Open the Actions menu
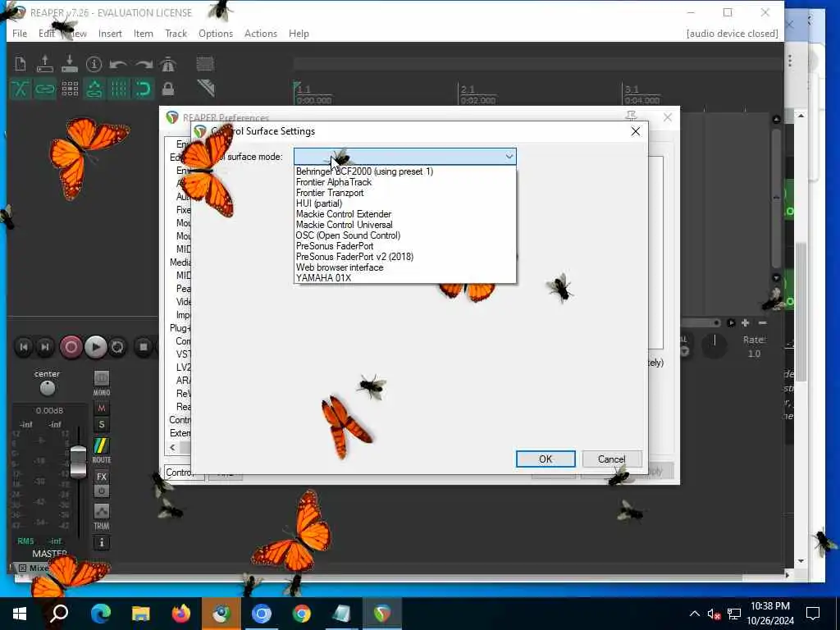Screen dimensions: 840x630 [260, 33]
